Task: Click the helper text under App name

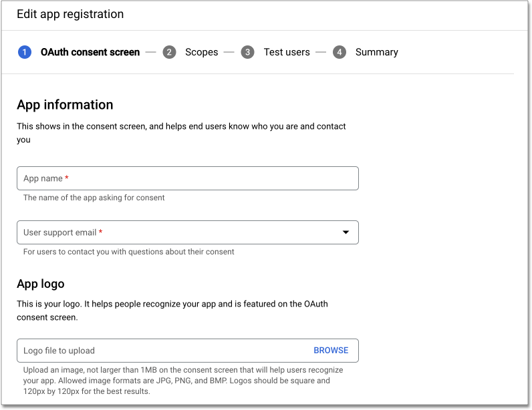Action: tap(94, 198)
